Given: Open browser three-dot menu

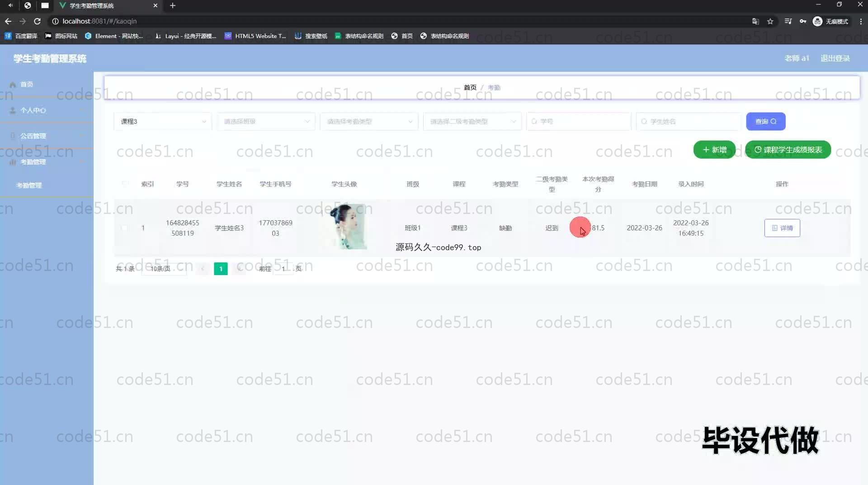Looking at the screenshot, I should coord(861,21).
